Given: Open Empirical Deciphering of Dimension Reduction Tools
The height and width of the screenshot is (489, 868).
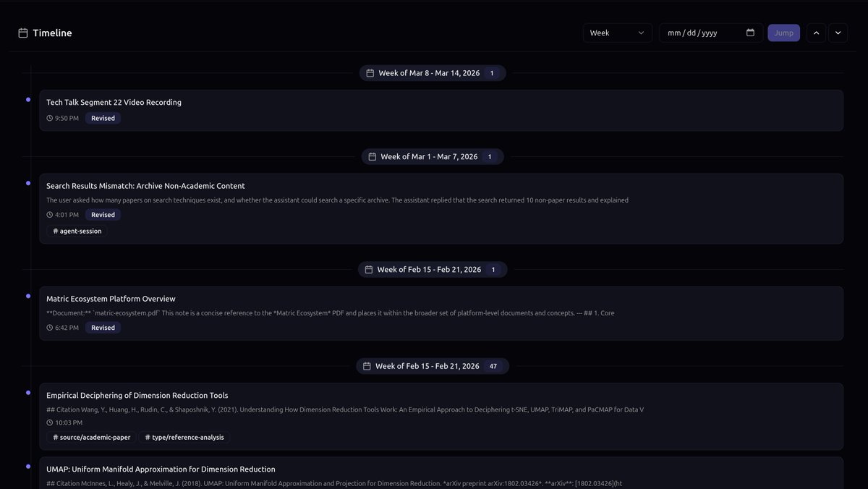Looking at the screenshot, I should [x=441, y=417].
